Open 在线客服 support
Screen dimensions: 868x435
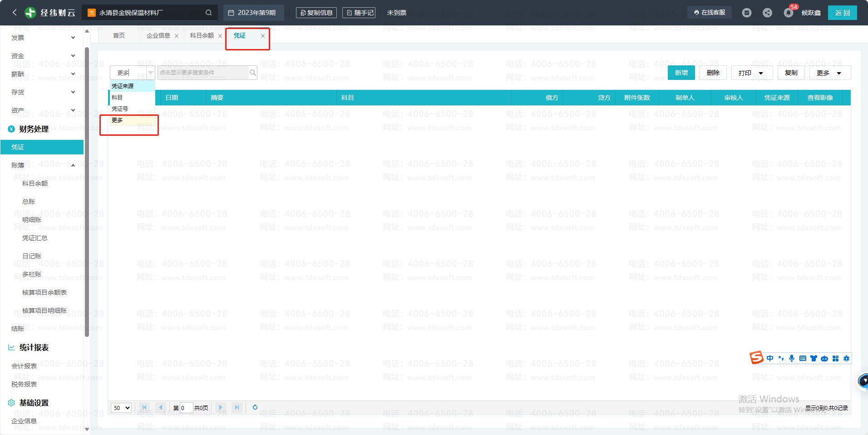click(x=710, y=13)
